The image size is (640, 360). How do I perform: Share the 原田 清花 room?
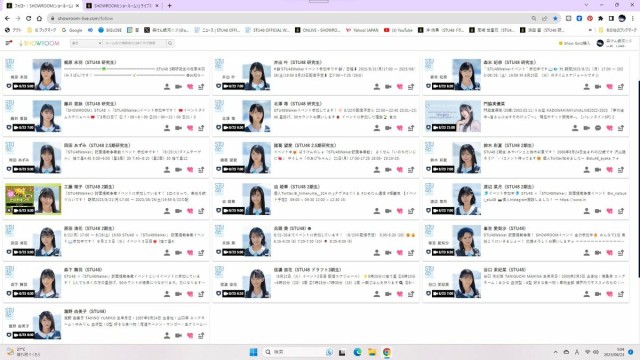click(201, 253)
